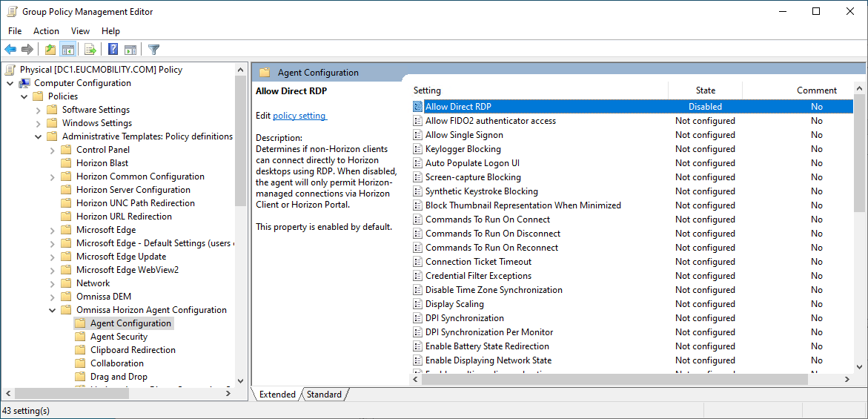
Task: Click the Show/Hide Action Pane toolbar icon
Action: [x=130, y=50]
